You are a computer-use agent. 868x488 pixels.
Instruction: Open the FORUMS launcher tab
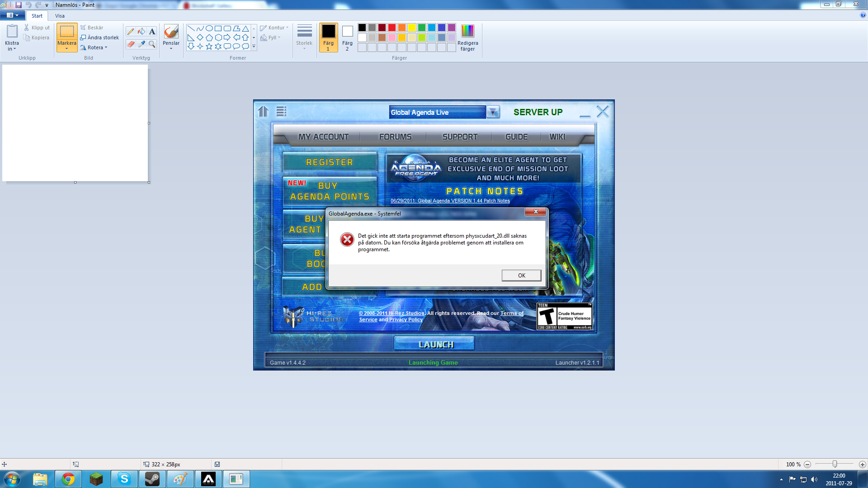click(x=395, y=137)
